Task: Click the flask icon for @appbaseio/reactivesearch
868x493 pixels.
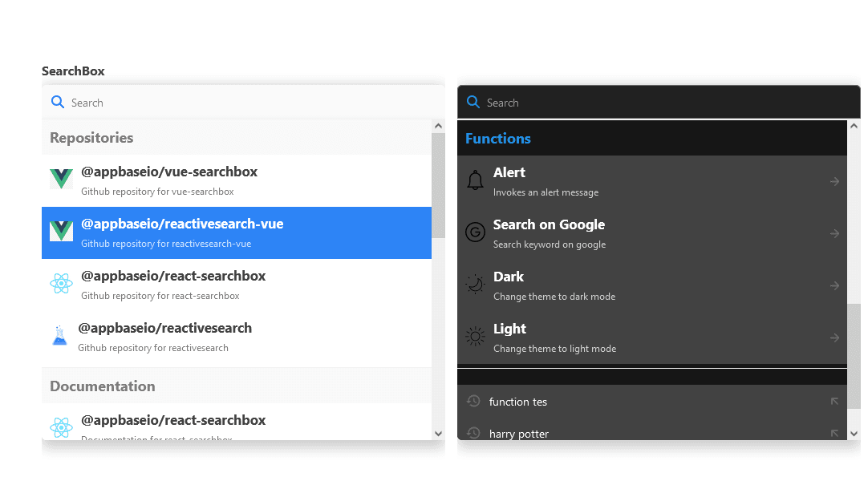Action: point(60,336)
